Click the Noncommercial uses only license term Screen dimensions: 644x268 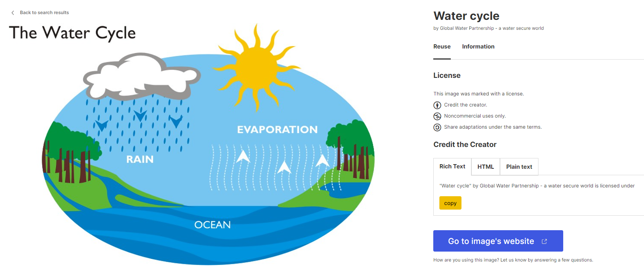[x=474, y=116]
